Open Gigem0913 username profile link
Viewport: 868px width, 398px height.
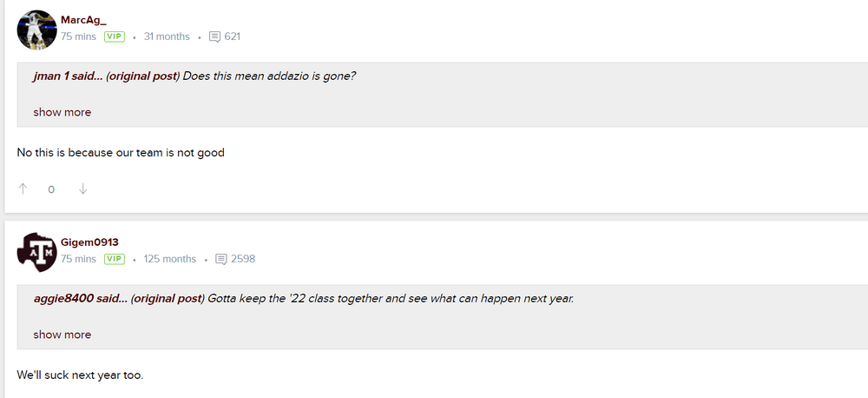(x=89, y=242)
